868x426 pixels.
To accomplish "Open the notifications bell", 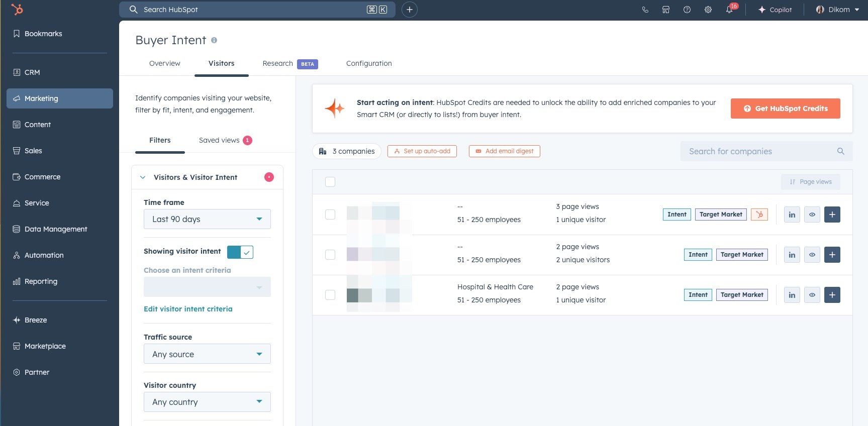I will pos(729,10).
